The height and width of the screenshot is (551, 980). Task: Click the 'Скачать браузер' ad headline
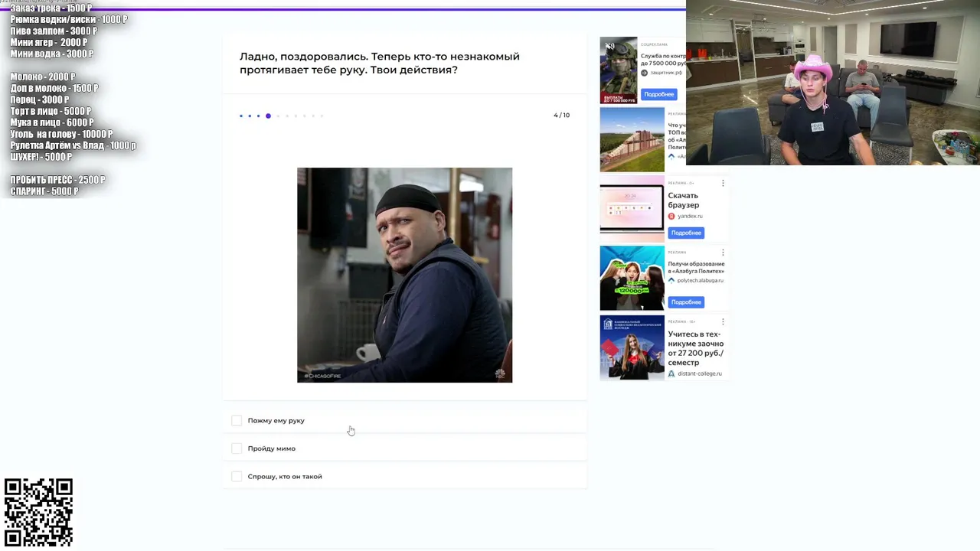click(683, 200)
